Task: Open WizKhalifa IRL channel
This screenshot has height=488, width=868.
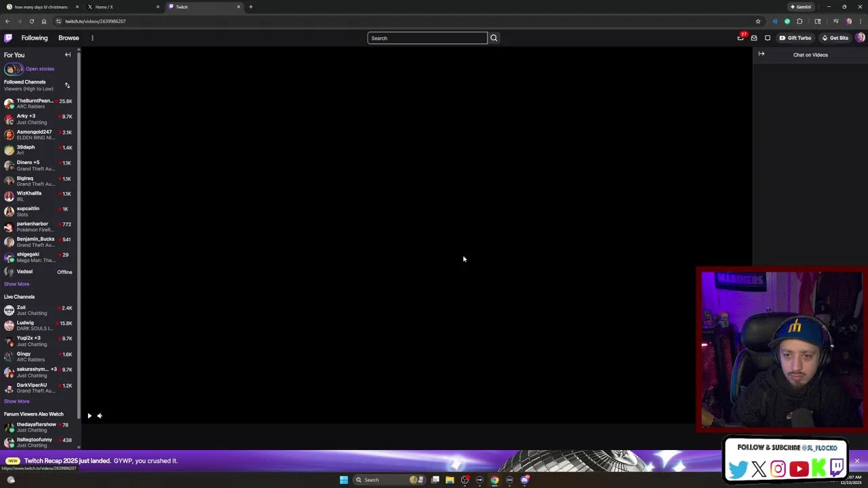Action: 39,196
